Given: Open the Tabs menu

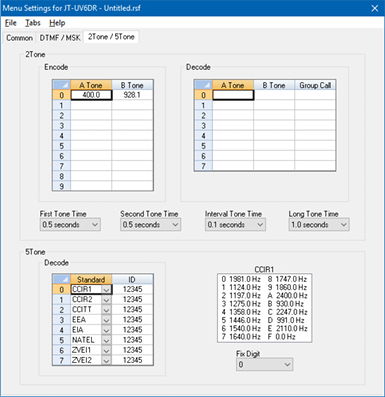Looking at the screenshot, I should point(33,23).
